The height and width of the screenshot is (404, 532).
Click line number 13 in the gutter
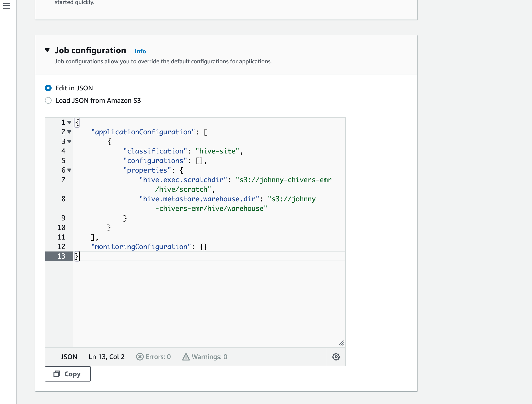[61, 256]
